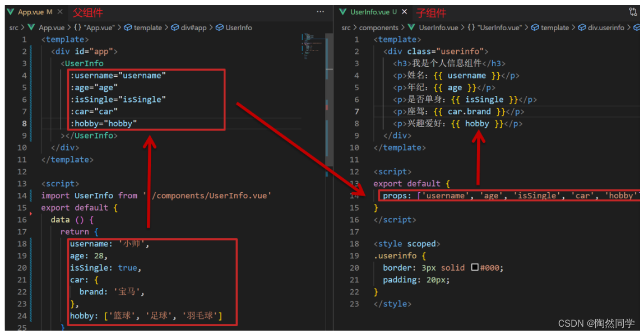Click the 是否单身: {{ isSingle }} line
The image size is (644, 334).
pyautogui.click(x=465, y=99)
